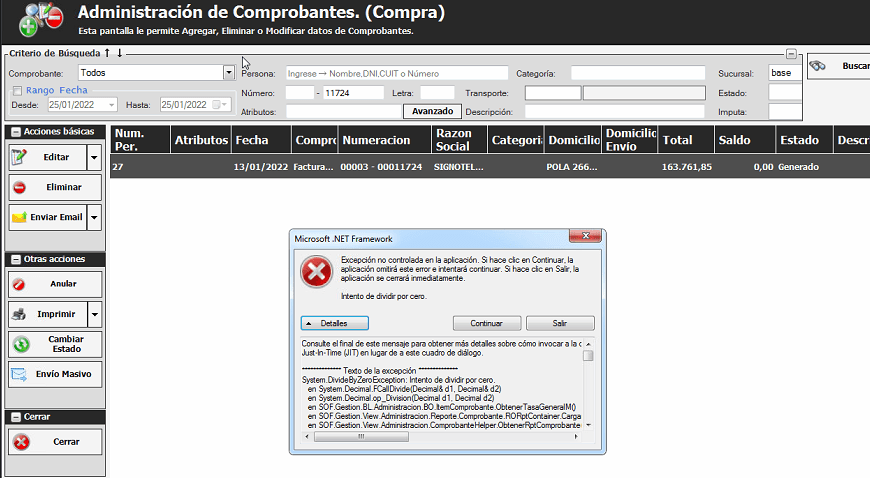The height and width of the screenshot is (478, 870).
Task: Click the Enviar Email envelope icon
Action: pyautogui.click(x=20, y=217)
